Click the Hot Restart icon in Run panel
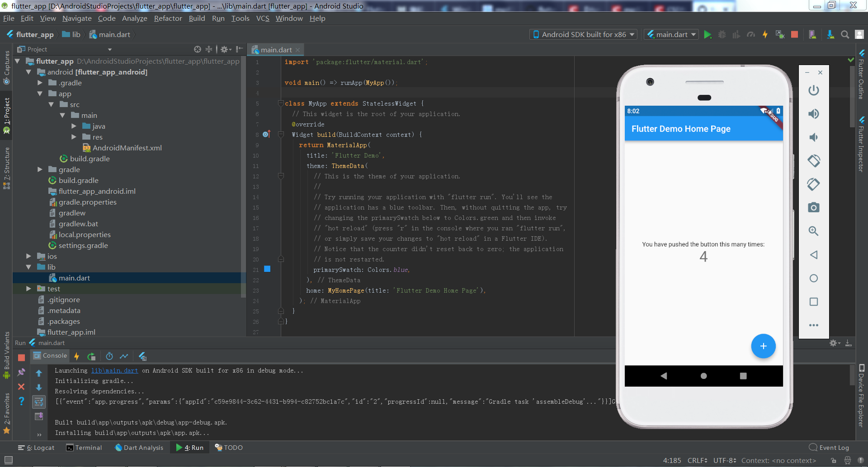Image resolution: width=868 pixels, height=467 pixels. [x=91, y=356]
